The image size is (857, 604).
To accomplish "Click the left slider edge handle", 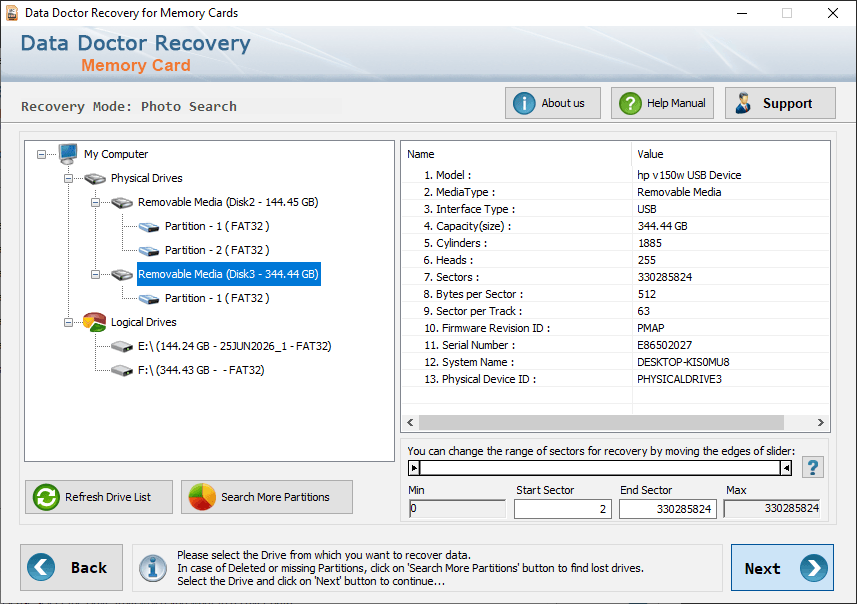I will [414, 468].
